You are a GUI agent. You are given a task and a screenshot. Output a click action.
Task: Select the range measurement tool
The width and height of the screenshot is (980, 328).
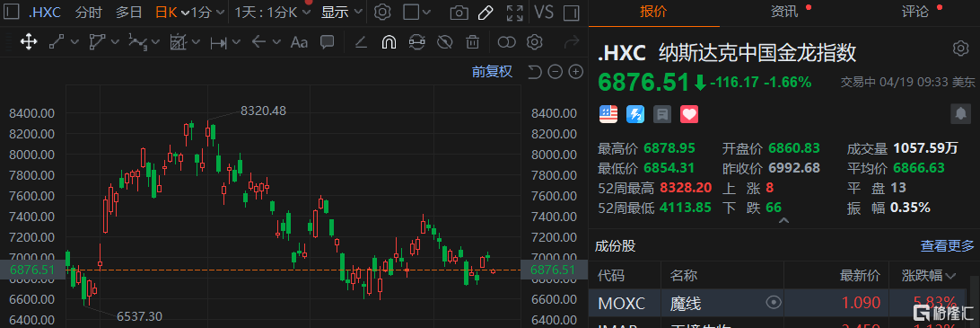[x=219, y=42]
